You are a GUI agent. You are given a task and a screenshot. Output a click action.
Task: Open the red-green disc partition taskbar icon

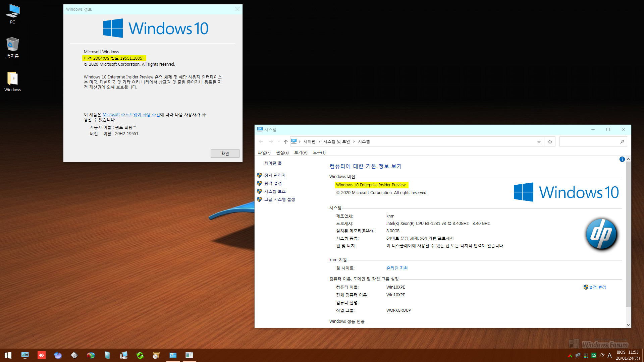tap(91, 355)
